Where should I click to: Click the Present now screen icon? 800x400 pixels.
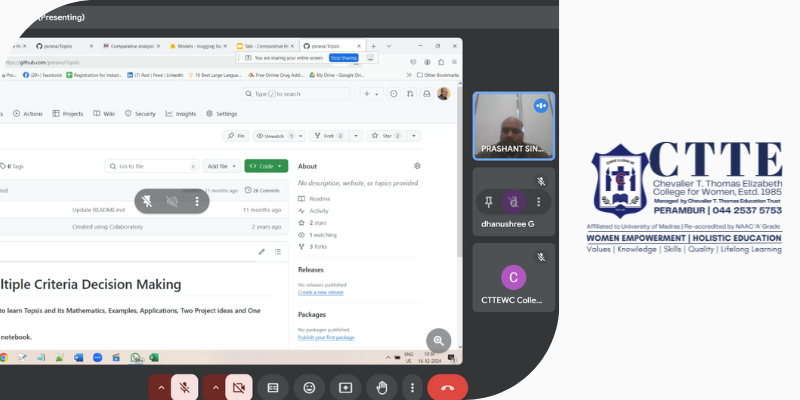(345, 388)
